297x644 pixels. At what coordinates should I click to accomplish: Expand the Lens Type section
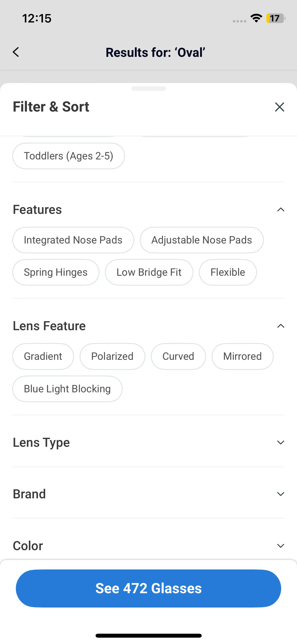[x=281, y=442]
